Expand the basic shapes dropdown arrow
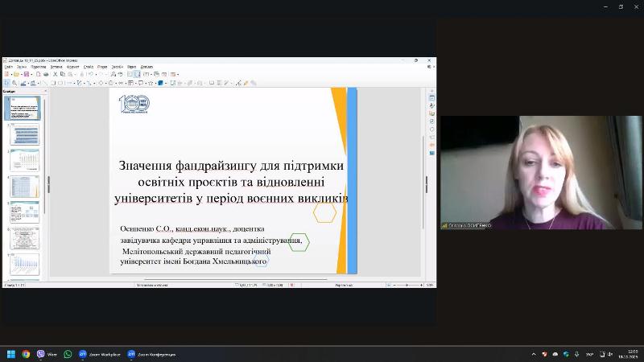The width and height of the screenshot is (644, 362). point(106,83)
